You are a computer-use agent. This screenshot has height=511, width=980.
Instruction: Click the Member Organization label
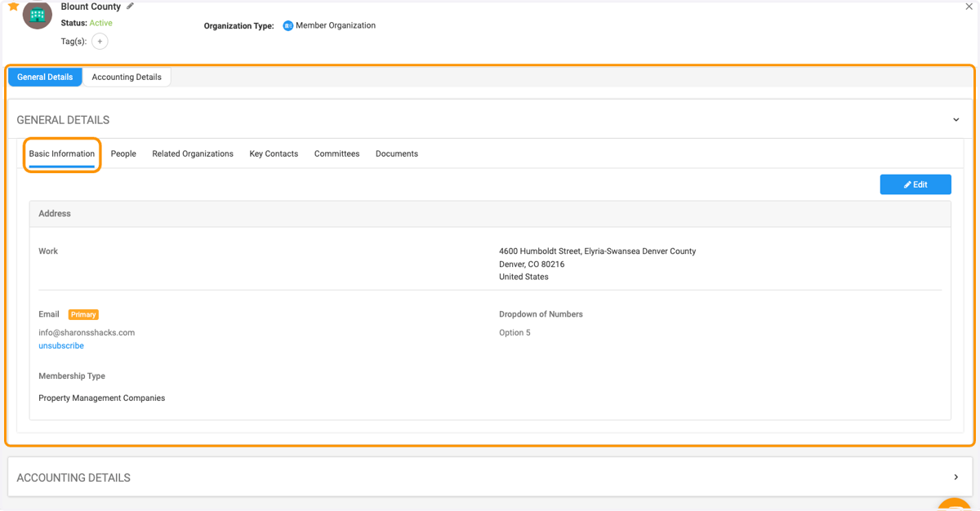click(x=336, y=25)
